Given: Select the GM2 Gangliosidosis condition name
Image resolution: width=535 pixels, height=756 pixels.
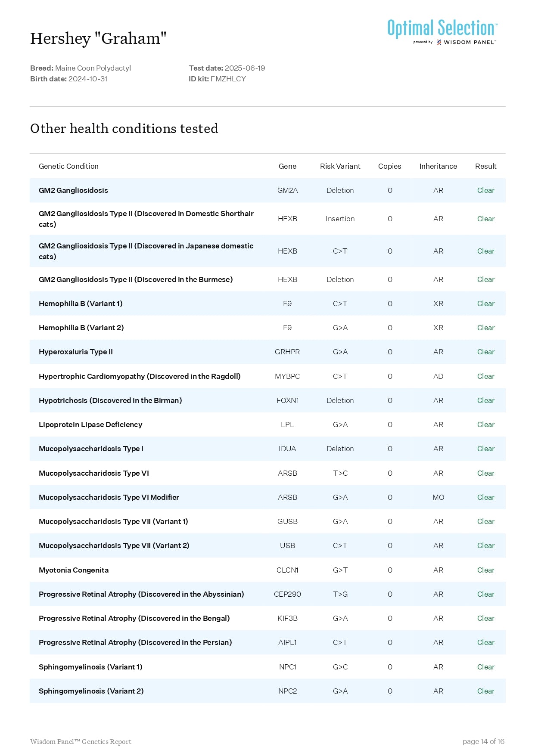Looking at the screenshot, I should click(73, 190).
